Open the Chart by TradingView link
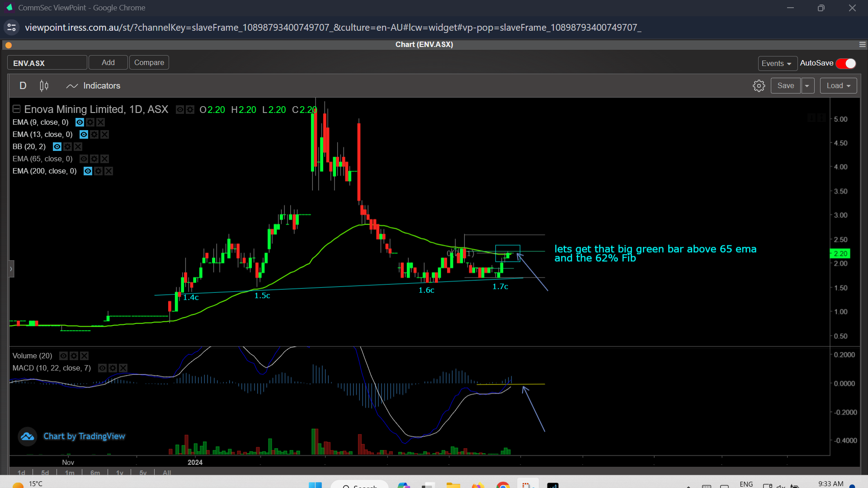This screenshot has height=488, width=868. pyautogui.click(x=84, y=436)
